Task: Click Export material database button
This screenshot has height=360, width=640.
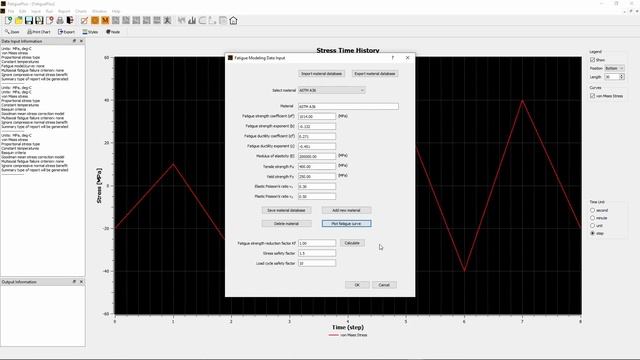Action: pos(375,74)
